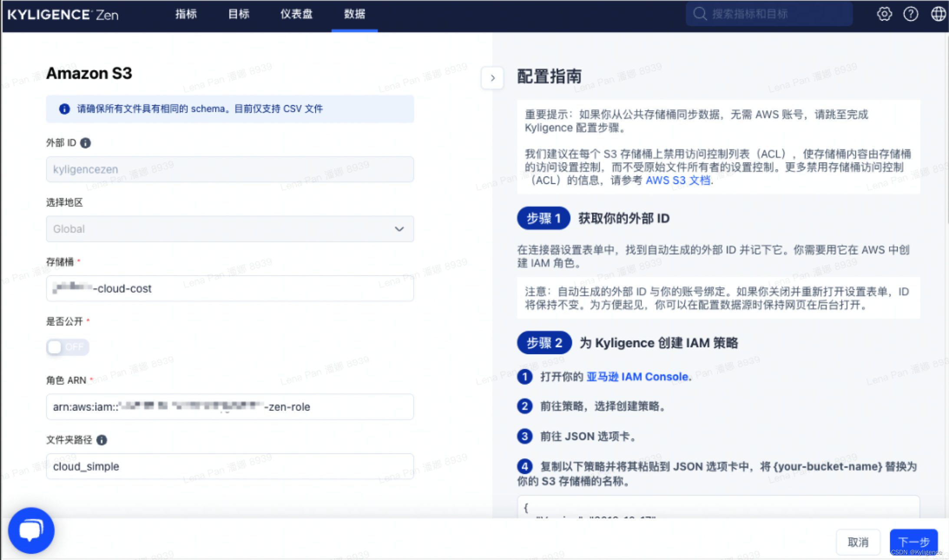Click the 获取你的外部 ID title
Screen dimensions: 949x560
624,218
